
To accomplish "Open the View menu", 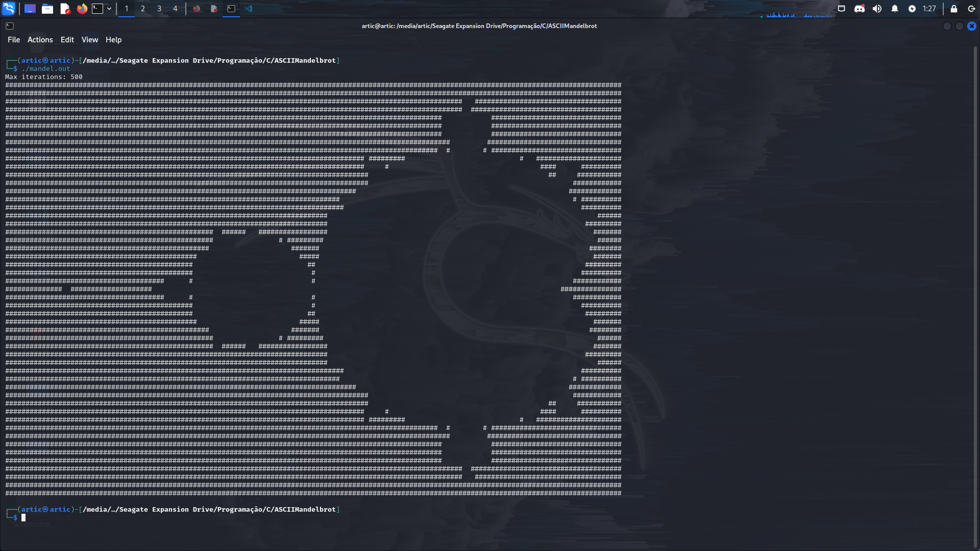I will pyautogui.click(x=89, y=40).
